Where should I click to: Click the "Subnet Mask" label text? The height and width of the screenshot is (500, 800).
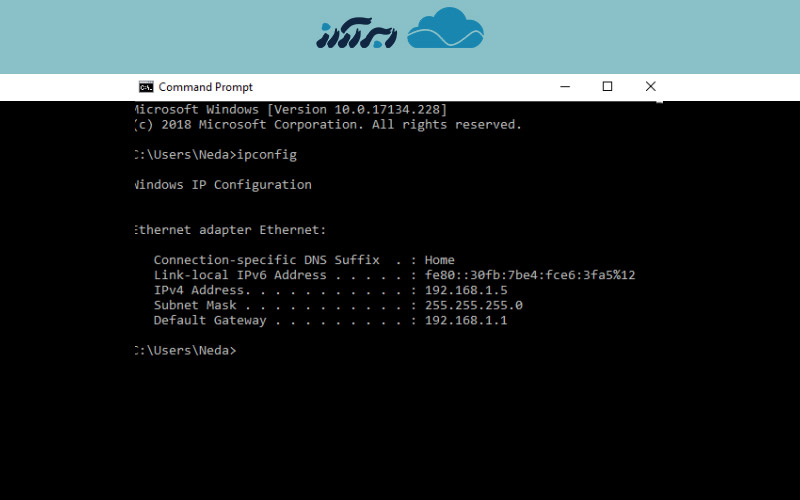(195, 305)
